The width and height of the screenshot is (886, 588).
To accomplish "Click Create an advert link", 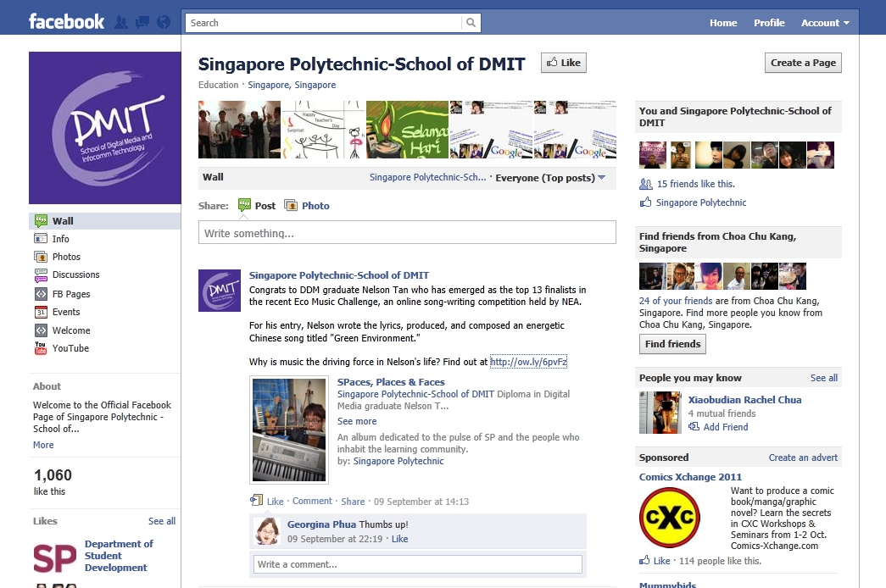I will pos(803,458).
